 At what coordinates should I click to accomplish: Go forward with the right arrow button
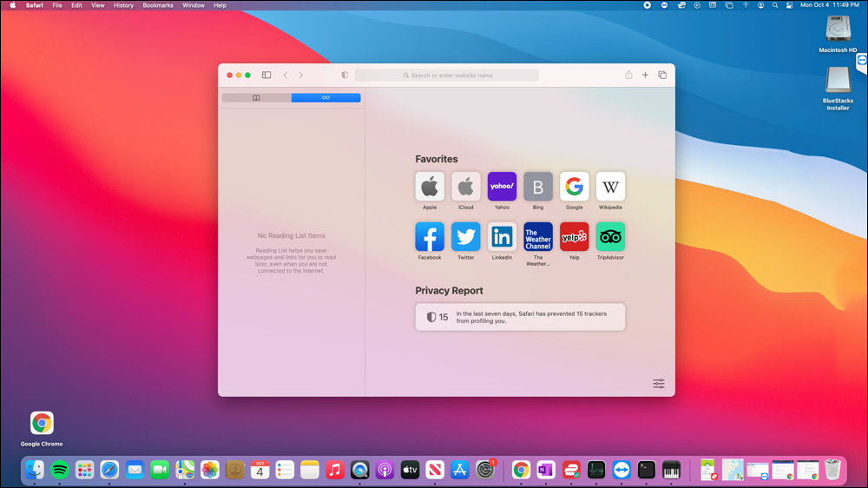[x=301, y=75]
